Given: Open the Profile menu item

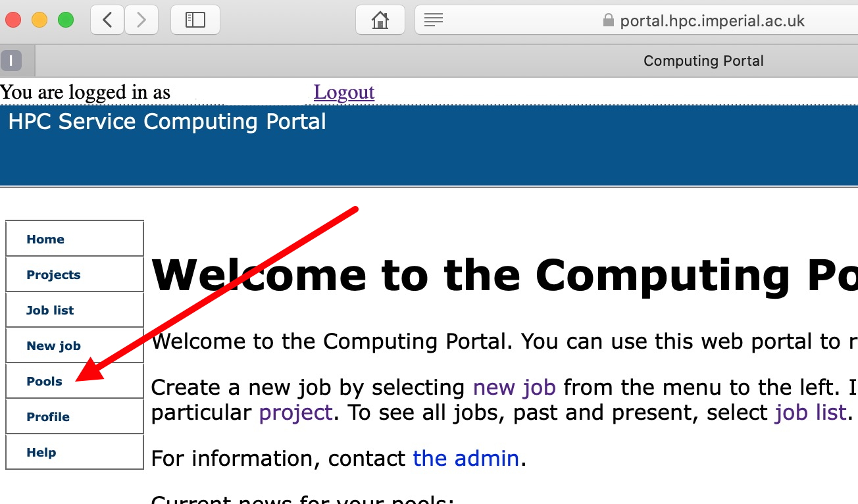Looking at the screenshot, I should click(x=48, y=417).
